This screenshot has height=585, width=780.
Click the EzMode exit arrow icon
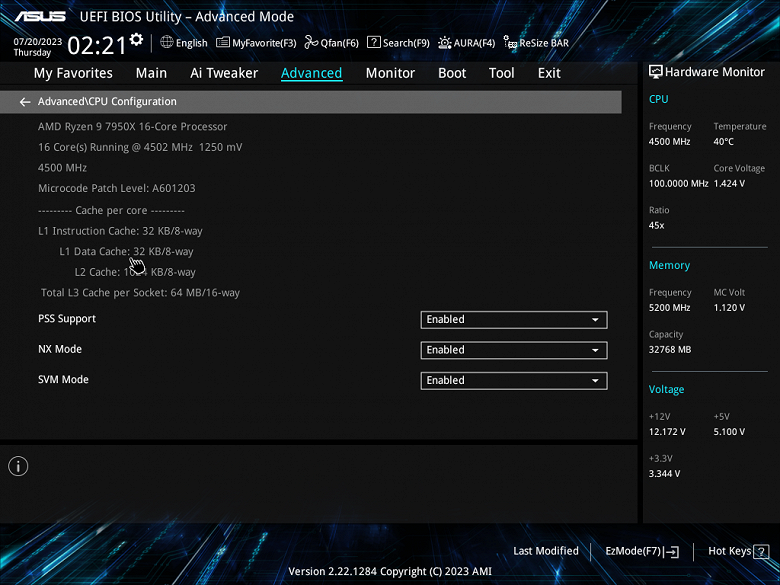pyautogui.click(x=671, y=551)
